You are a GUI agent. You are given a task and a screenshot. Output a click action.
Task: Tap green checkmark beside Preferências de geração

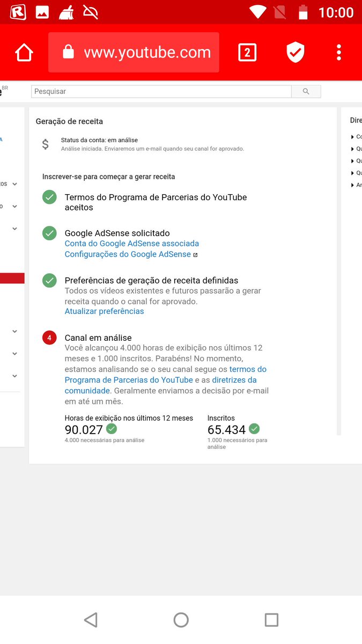[x=49, y=280]
